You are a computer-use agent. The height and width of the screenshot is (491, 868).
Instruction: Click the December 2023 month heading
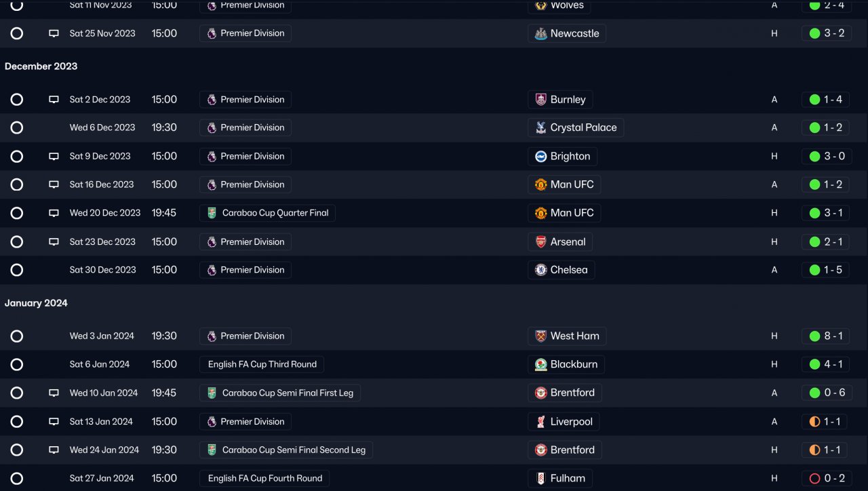pyautogui.click(x=41, y=66)
